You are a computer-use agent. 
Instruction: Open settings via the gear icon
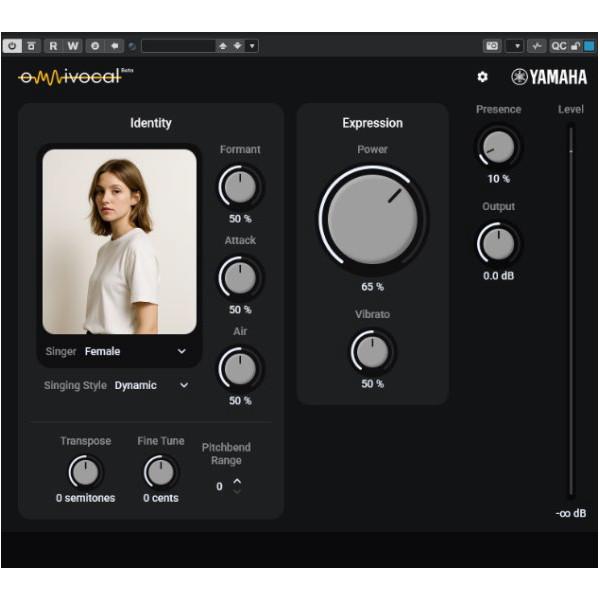(483, 77)
